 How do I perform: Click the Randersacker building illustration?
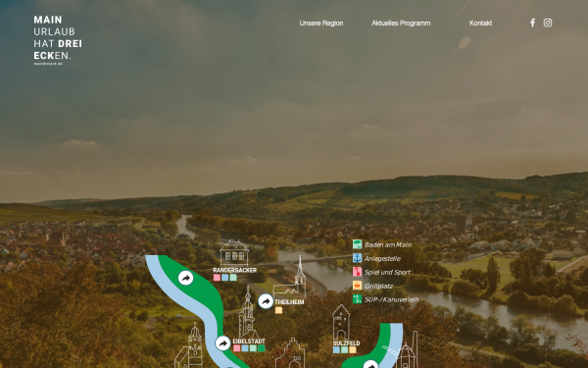(x=234, y=253)
